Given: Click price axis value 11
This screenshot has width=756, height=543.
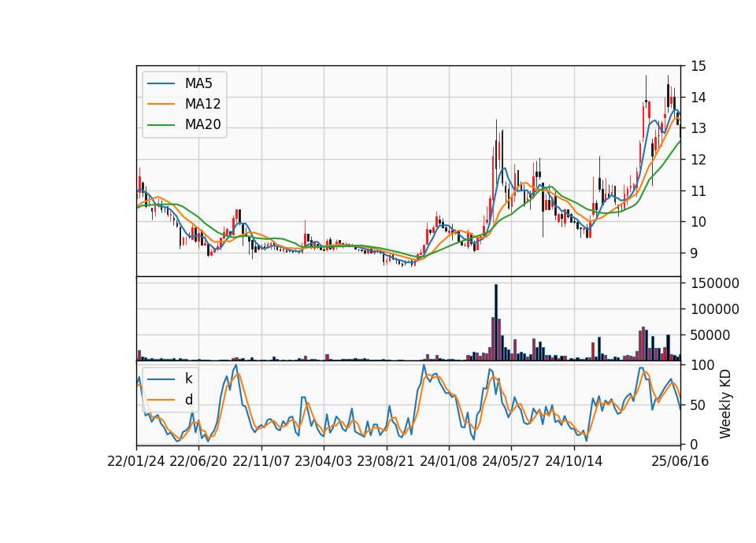Looking at the screenshot, I should click(699, 191).
